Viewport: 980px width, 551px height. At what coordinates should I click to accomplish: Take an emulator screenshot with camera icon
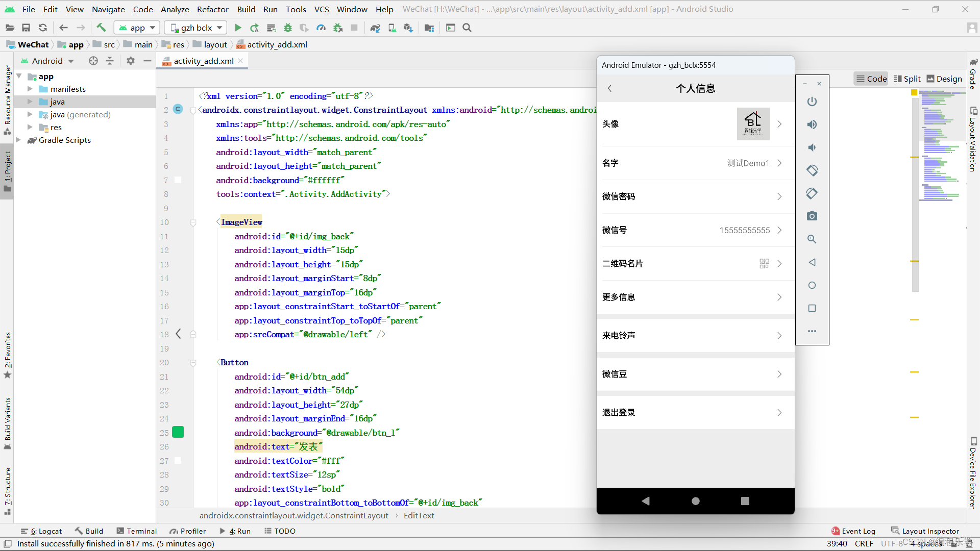pyautogui.click(x=812, y=216)
